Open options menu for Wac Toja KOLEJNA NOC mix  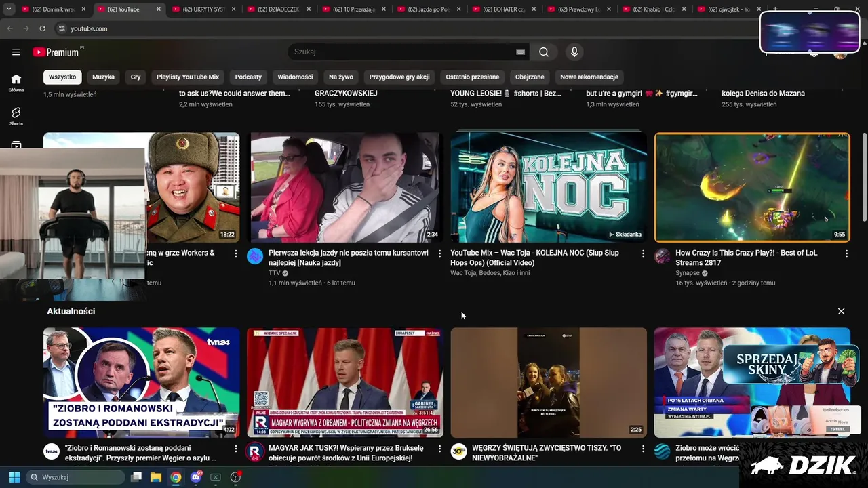643,253
